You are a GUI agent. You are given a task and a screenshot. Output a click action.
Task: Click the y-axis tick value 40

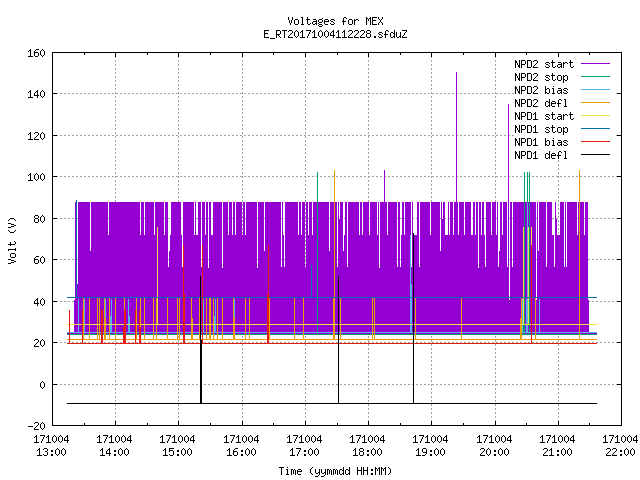(39, 302)
